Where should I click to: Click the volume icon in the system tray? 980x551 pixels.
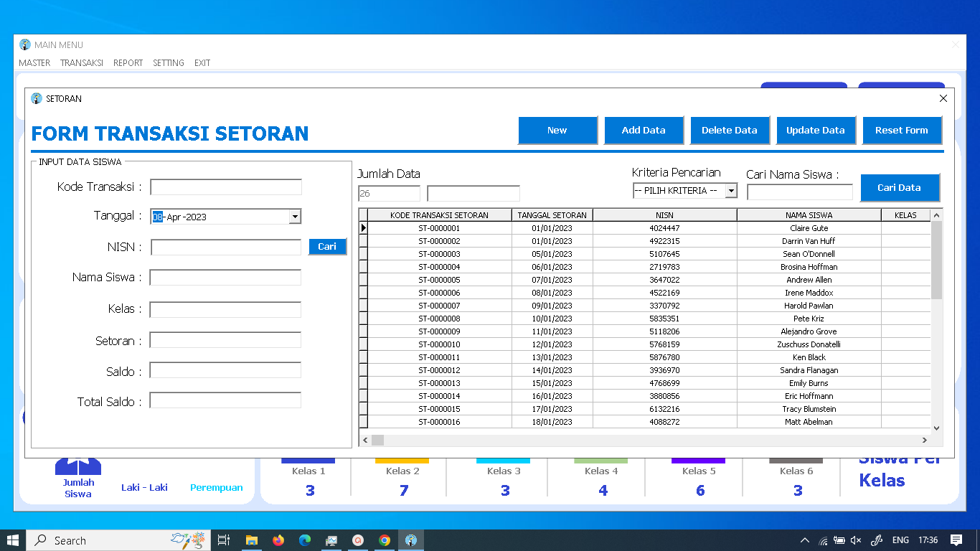coord(857,540)
